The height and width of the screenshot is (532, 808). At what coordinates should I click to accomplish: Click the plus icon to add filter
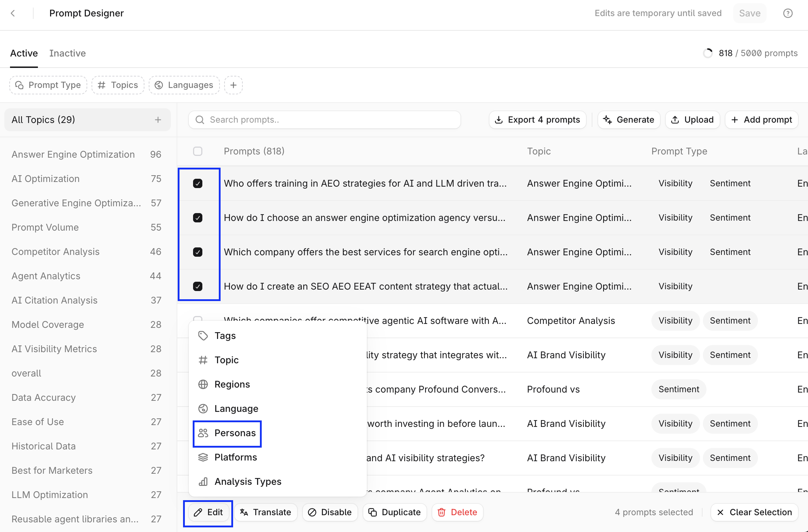tap(233, 85)
